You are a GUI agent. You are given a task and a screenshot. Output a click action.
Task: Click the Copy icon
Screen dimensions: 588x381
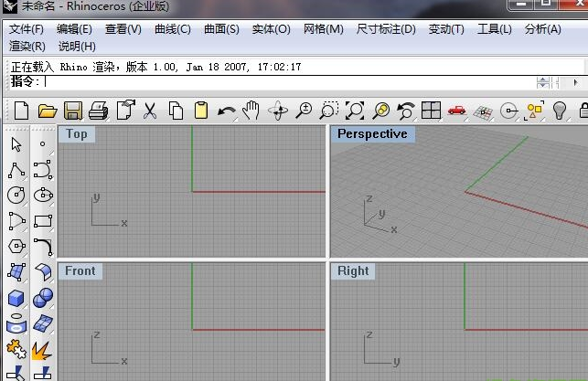(176, 111)
